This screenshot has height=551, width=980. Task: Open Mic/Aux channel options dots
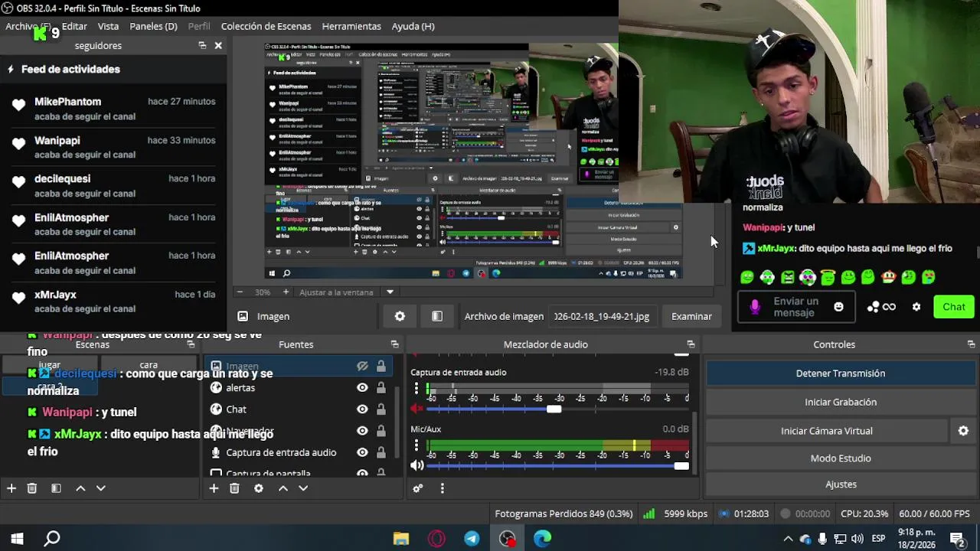point(417,445)
